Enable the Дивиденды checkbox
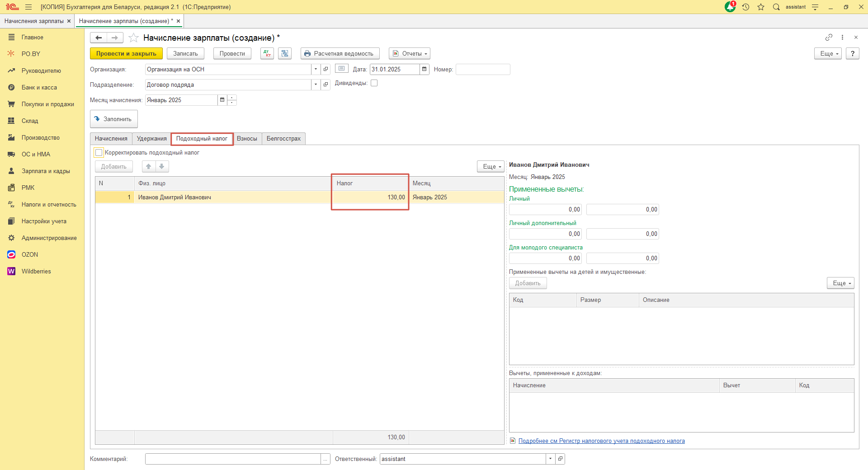Image resolution: width=868 pixels, height=470 pixels. 374,83
